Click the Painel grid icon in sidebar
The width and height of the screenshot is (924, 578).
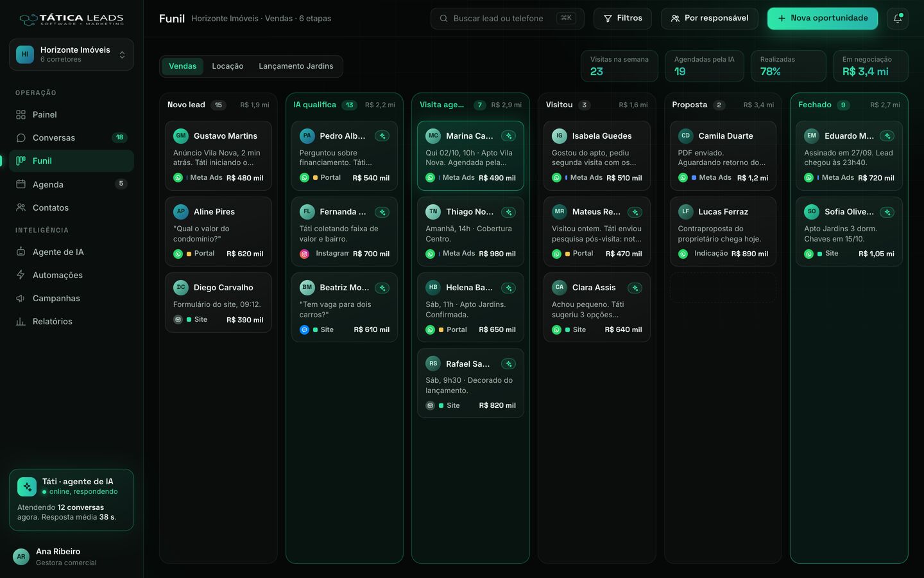tap(21, 114)
